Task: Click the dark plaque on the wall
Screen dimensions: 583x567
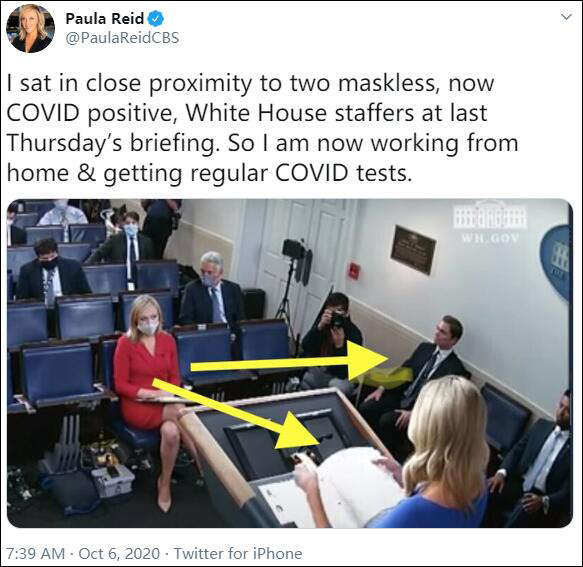Action: pos(413,249)
